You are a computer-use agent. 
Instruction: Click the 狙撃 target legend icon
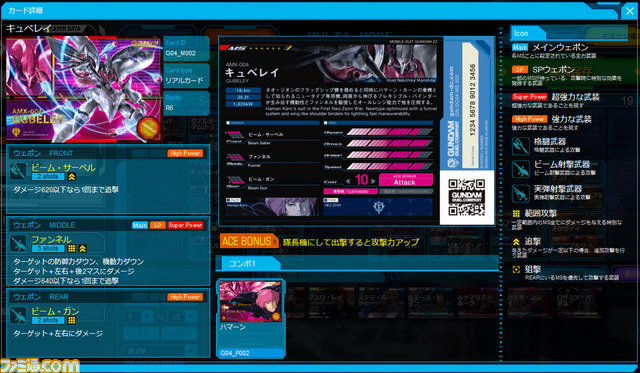coord(516,269)
